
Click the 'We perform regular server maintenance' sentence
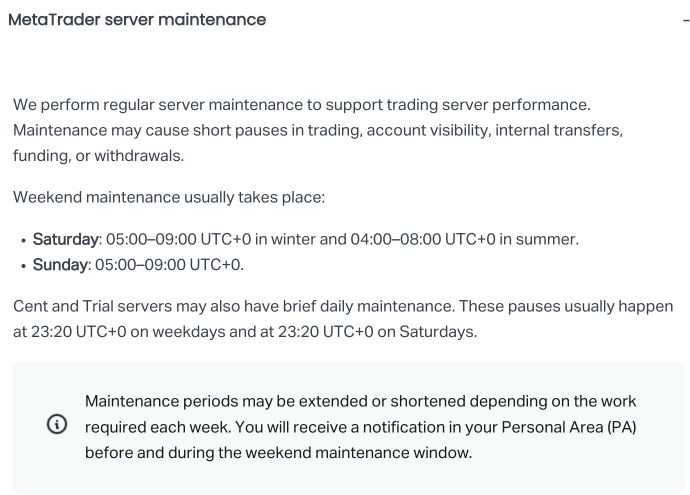click(302, 105)
